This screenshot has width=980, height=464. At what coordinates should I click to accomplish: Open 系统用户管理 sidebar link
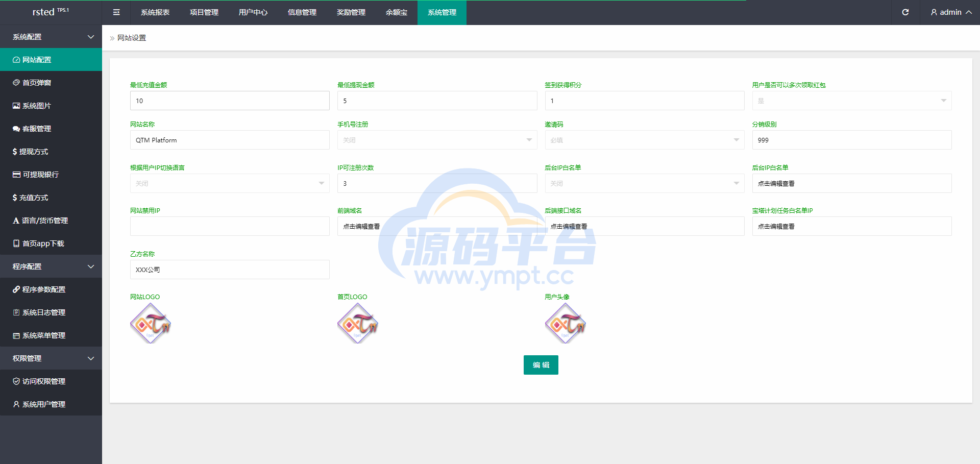(x=51, y=404)
